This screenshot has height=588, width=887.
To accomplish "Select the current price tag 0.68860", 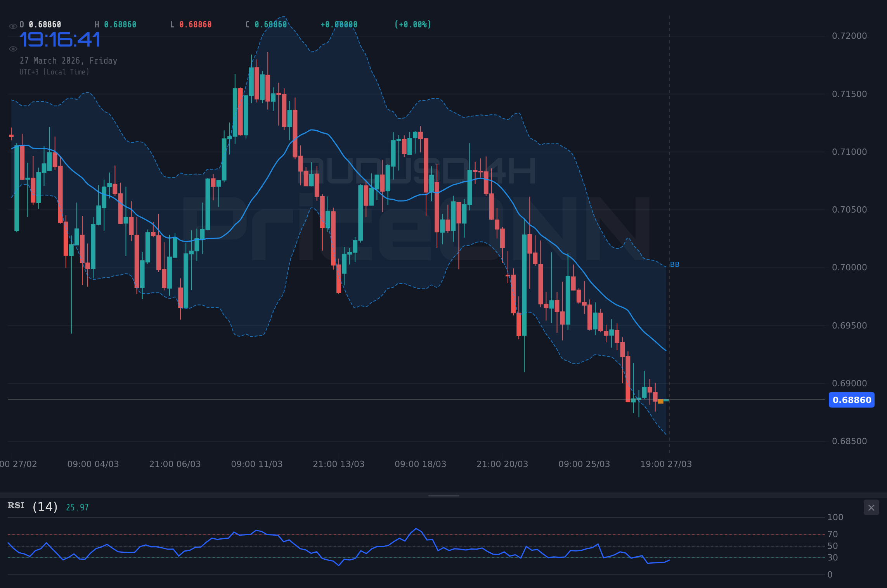I will click(x=851, y=400).
